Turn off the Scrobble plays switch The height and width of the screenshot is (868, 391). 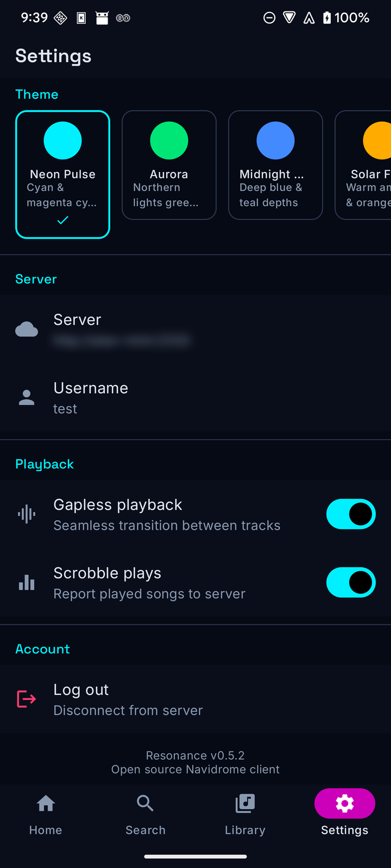point(351,582)
